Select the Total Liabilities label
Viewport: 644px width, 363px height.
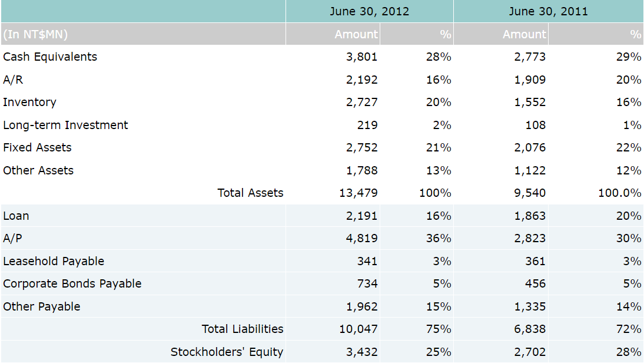pos(243,329)
